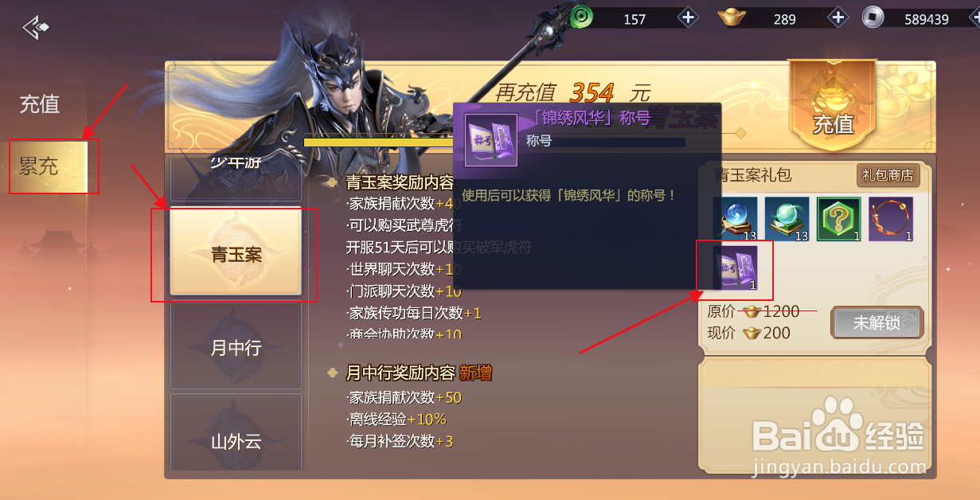Add more gold ingots
980x500 pixels.
click(x=837, y=18)
